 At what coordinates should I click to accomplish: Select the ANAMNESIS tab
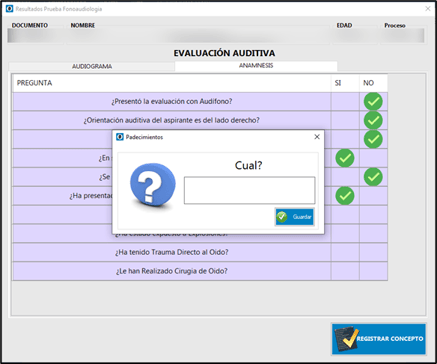point(256,66)
